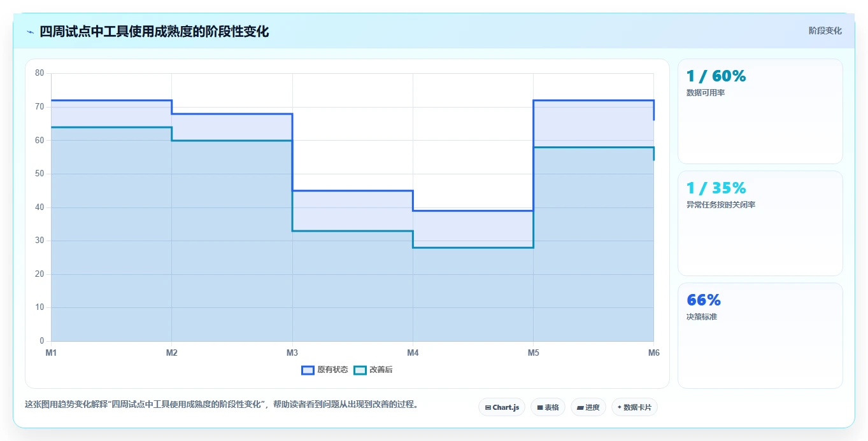Open the 异常任务按时关闭率 1 / 35% card
Image resolution: width=868 pixels, height=441 pixels.
point(760,223)
